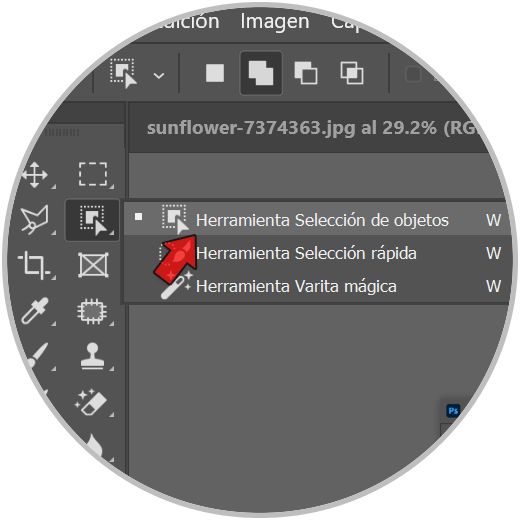Toggle Intersect with selection mode

click(x=352, y=73)
